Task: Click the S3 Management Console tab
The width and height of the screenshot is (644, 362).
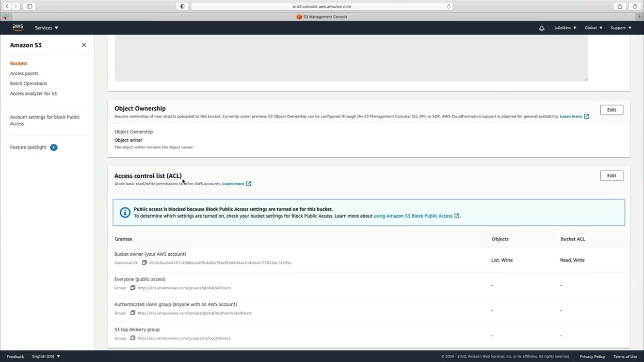Action: pyautogui.click(x=322, y=17)
